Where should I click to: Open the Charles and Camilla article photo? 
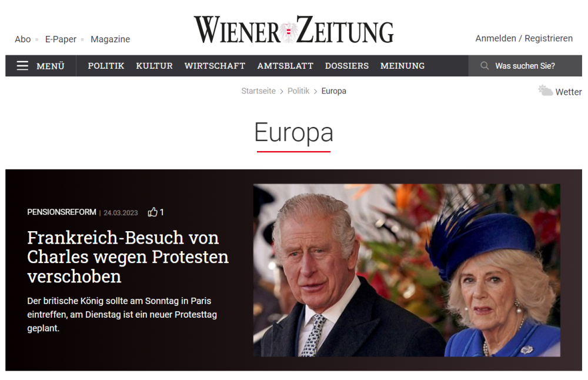[x=406, y=270]
